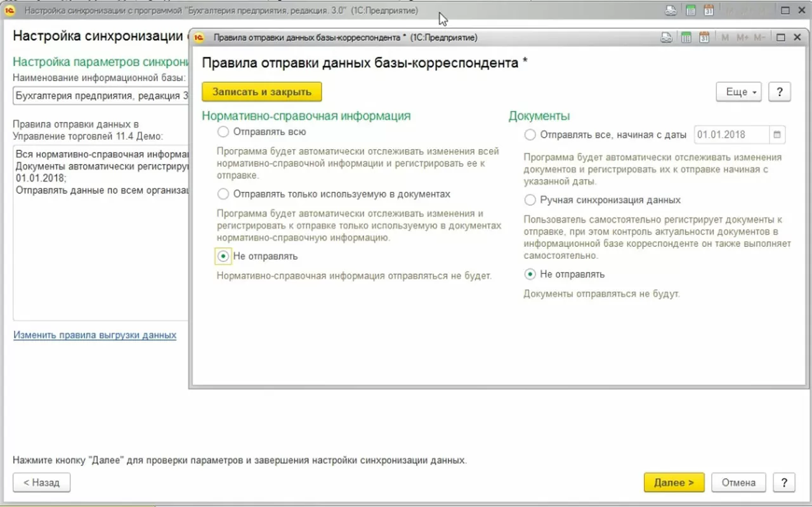Maximize the rules dialog window
The width and height of the screenshot is (812, 507).
pos(781,38)
